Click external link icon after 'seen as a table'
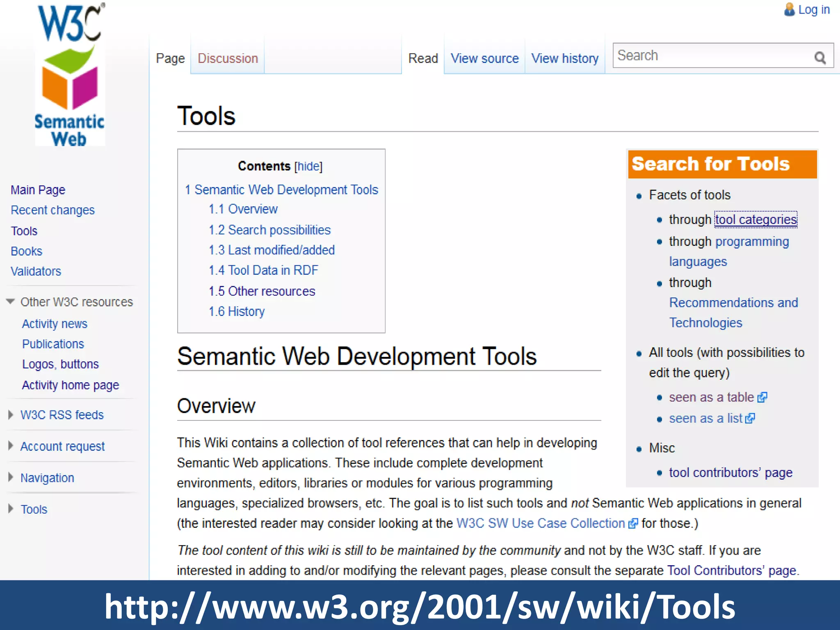840x630 pixels. (762, 397)
